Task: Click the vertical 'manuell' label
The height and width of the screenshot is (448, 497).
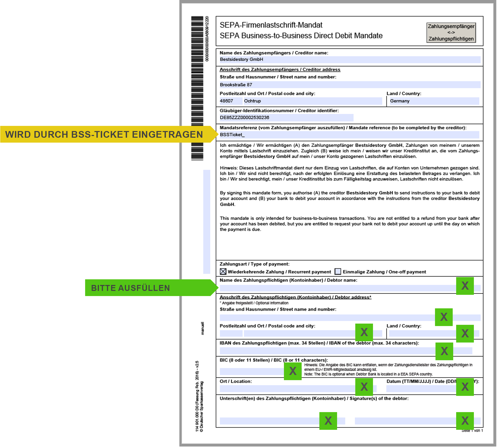Action: [203, 329]
